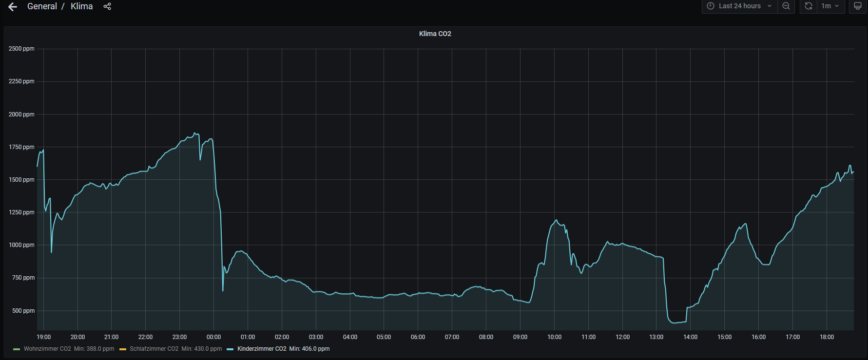Select the 1000 ppm y-axis label
Screen dimensions: 868x360
point(21,245)
